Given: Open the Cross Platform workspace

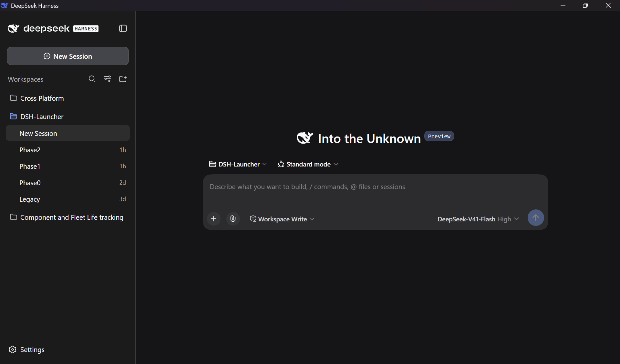Looking at the screenshot, I should 68,98.
